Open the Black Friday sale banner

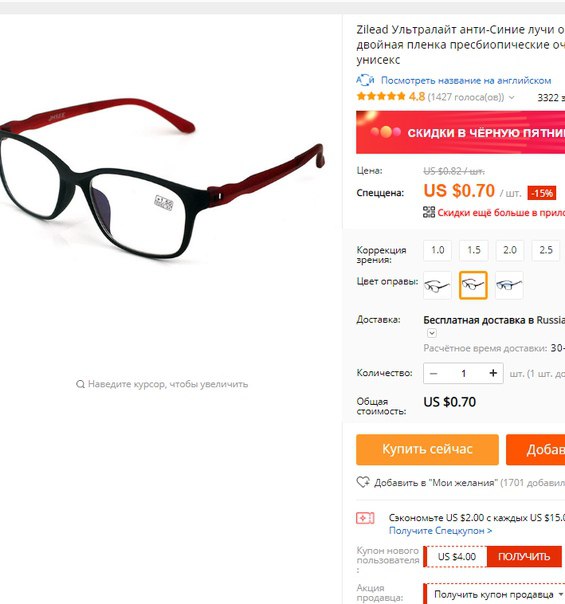[460, 132]
